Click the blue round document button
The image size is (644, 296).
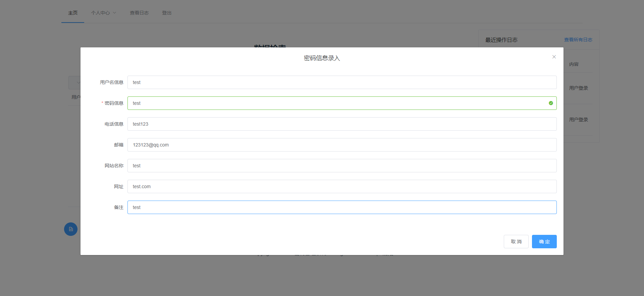[71, 229]
